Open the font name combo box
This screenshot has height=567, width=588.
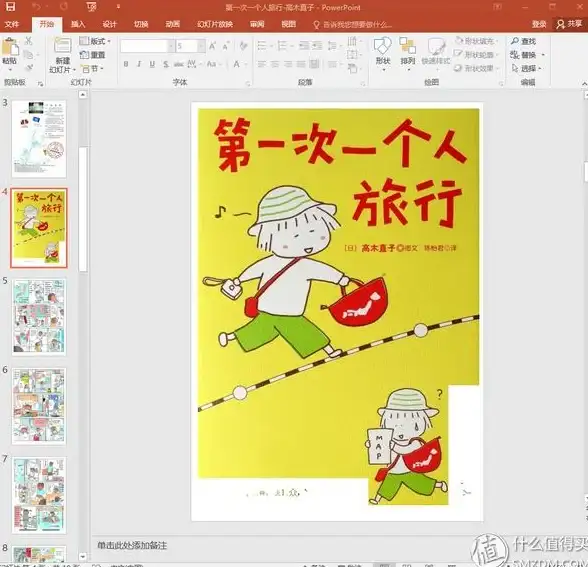pos(147,46)
